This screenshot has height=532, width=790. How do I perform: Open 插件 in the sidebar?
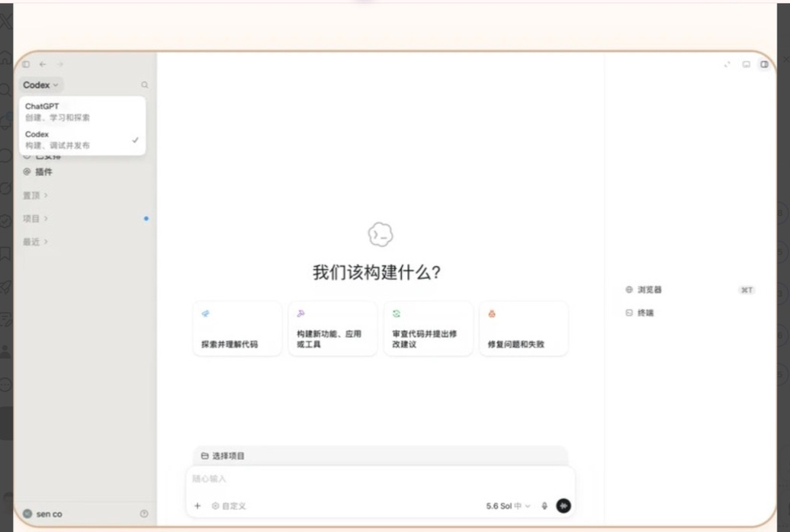tap(38, 171)
